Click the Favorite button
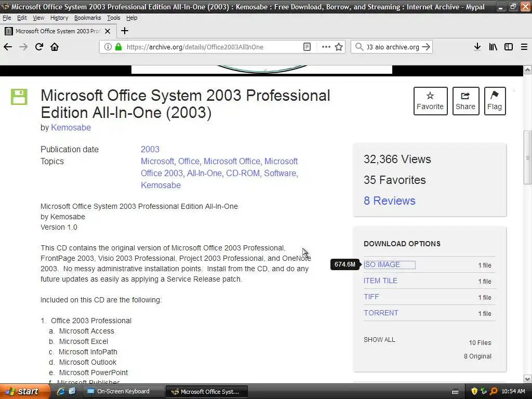The width and height of the screenshot is (532, 399). [430, 101]
